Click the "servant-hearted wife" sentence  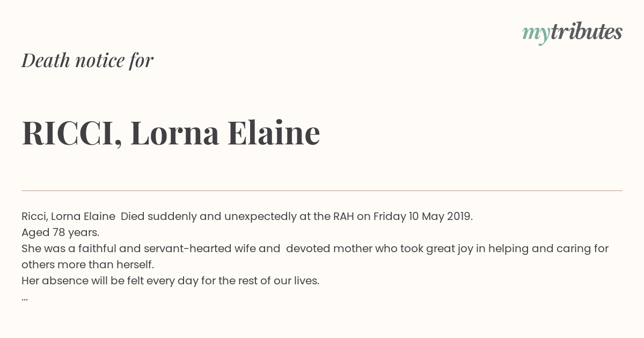coord(315,249)
